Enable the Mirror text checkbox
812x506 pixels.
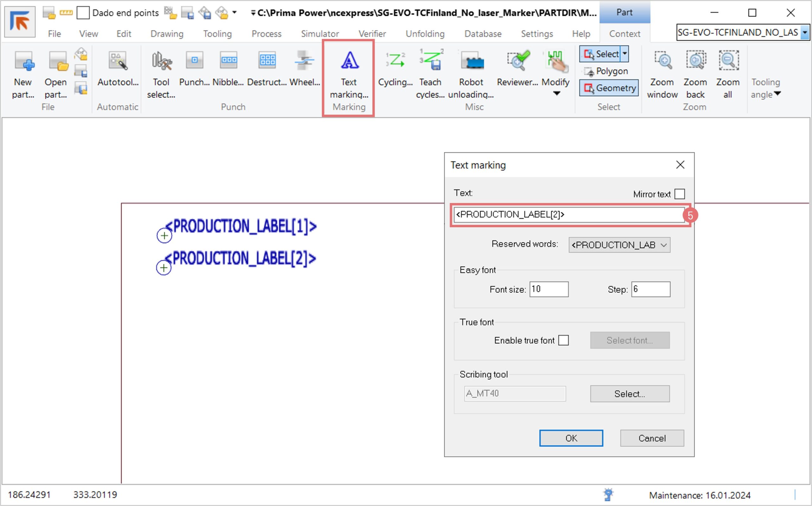point(679,194)
